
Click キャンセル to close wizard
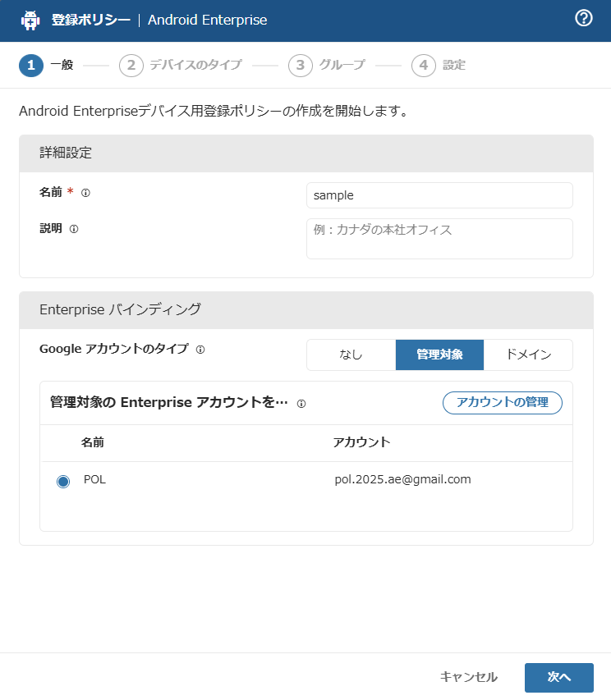point(469,677)
